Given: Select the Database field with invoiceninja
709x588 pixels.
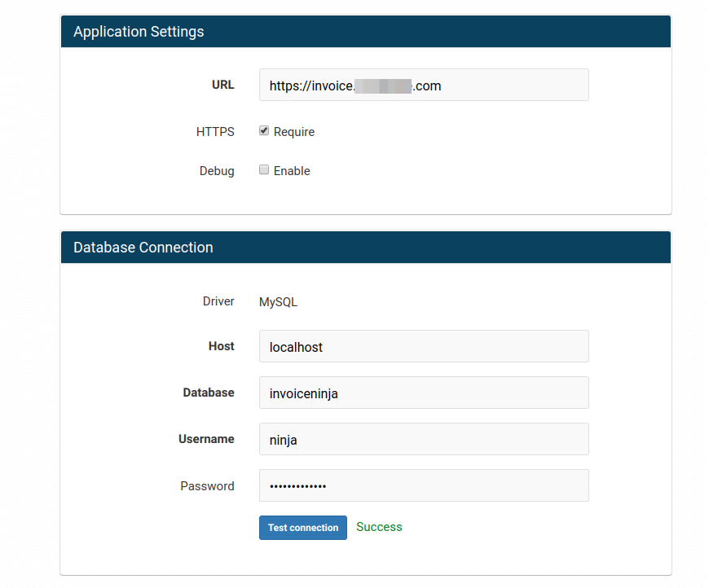Looking at the screenshot, I should click(x=423, y=393).
